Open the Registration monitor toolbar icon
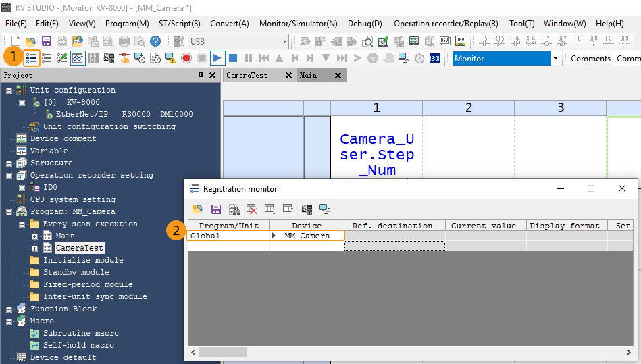Viewport: 641px width, 364px height. pyautogui.click(x=31, y=58)
